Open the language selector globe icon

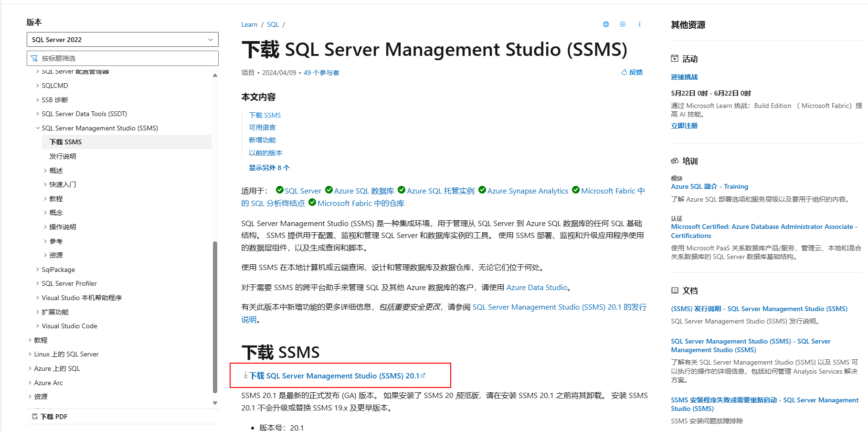(605, 24)
